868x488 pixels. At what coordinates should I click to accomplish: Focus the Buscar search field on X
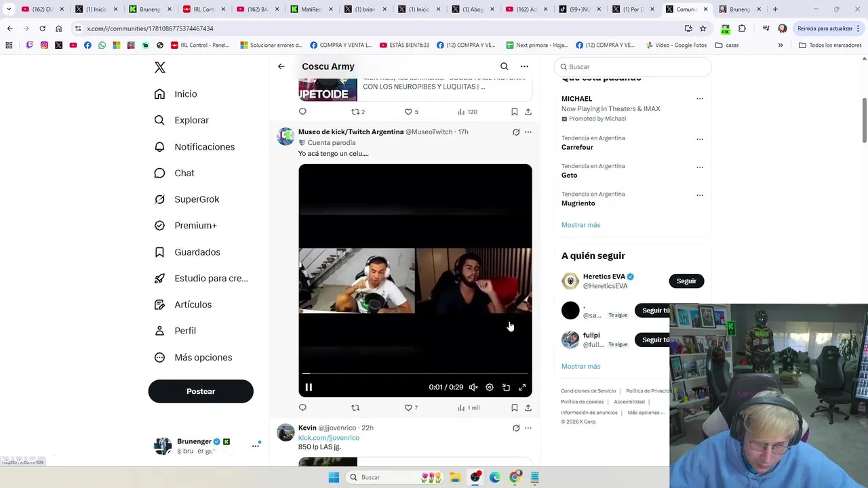(x=633, y=66)
